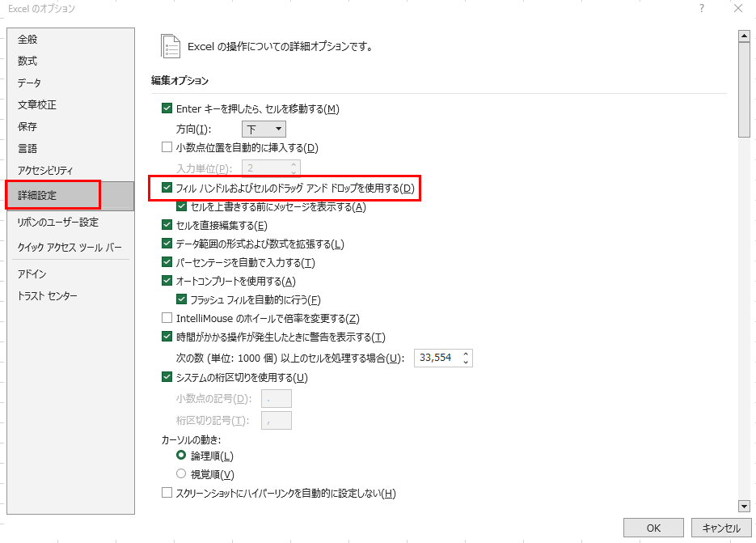Image resolution: width=756 pixels, height=543 pixels.
Task: Open クイック アクセス ツール バー settings
Action: coord(70,247)
